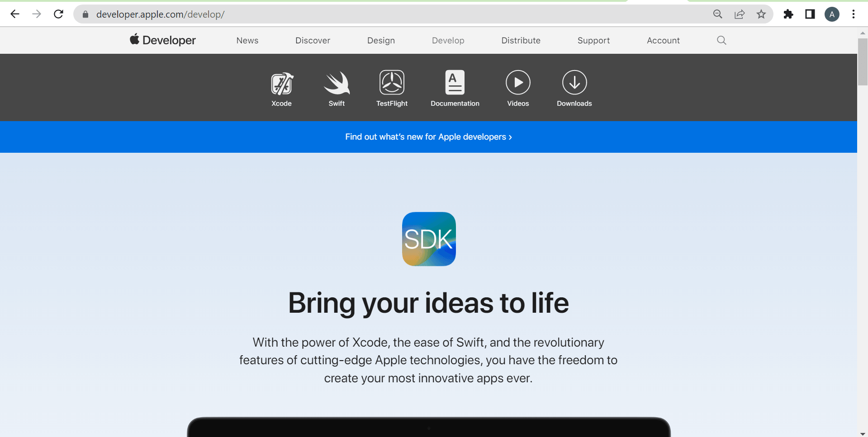Open the Extensions puzzle menu
The width and height of the screenshot is (868, 437).
[x=788, y=14]
